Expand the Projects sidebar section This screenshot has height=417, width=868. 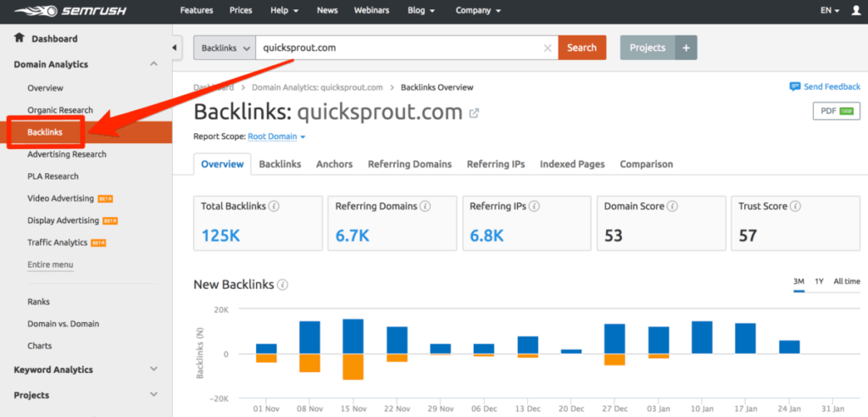click(154, 394)
